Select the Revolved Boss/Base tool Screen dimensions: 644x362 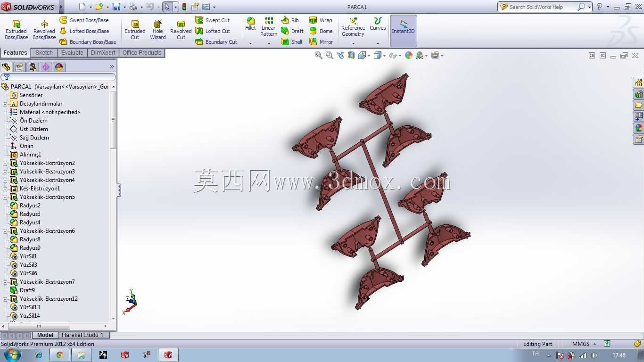pyautogui.click(x=44, y=30)
